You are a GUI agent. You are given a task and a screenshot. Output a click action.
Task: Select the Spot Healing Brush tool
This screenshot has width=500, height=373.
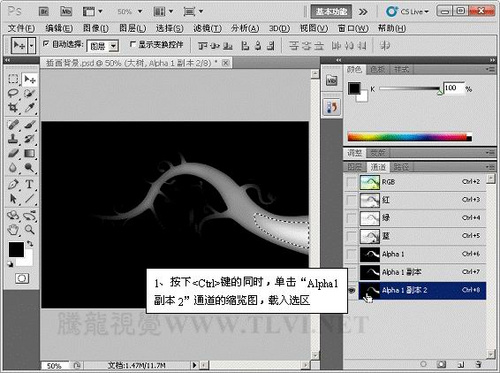(13, 124)
